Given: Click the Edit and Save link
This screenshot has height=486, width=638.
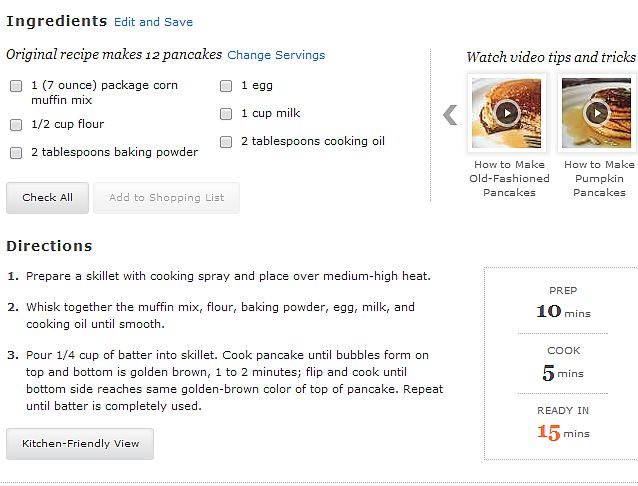Looking at the screenshot, I should coord(153,22).
